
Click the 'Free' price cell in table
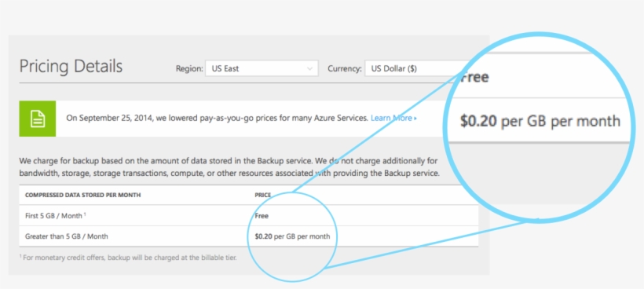[x=262, y=215]
